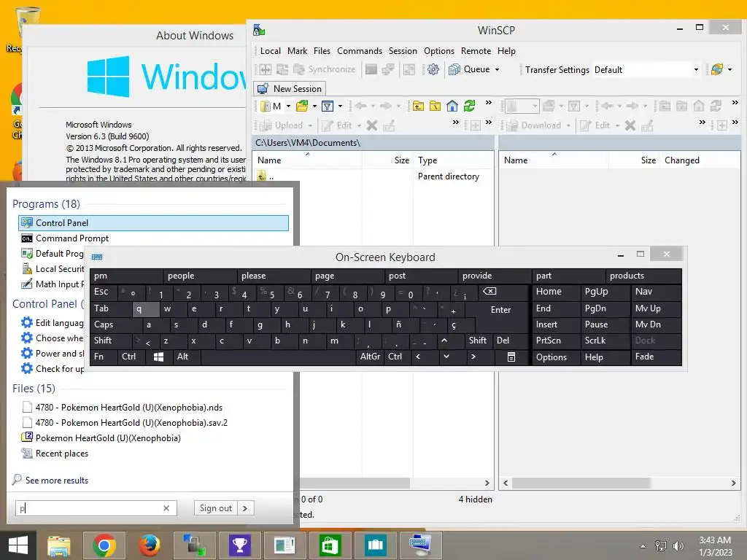Open the Options menu in WinSCP
This screenshot has width=747, height=560.
tap(438, 51)
